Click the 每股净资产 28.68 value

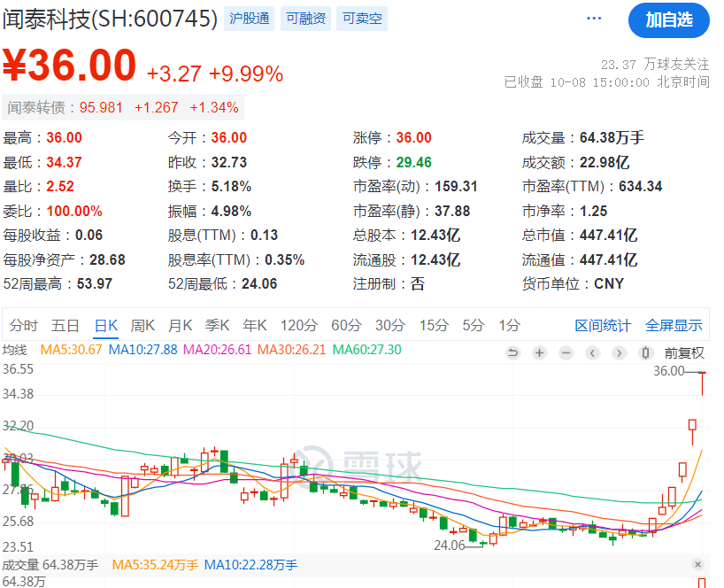[x=108, y=259]
